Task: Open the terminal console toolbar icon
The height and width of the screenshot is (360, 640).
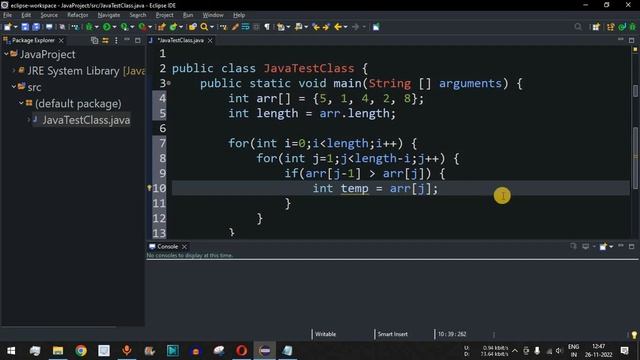Action: (x=49, y=27)
